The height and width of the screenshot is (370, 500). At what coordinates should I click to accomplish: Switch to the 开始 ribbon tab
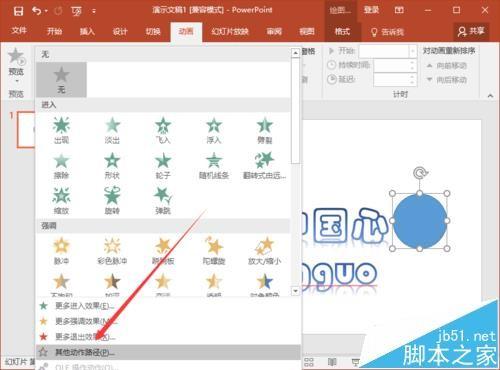[x=54, y=32]
